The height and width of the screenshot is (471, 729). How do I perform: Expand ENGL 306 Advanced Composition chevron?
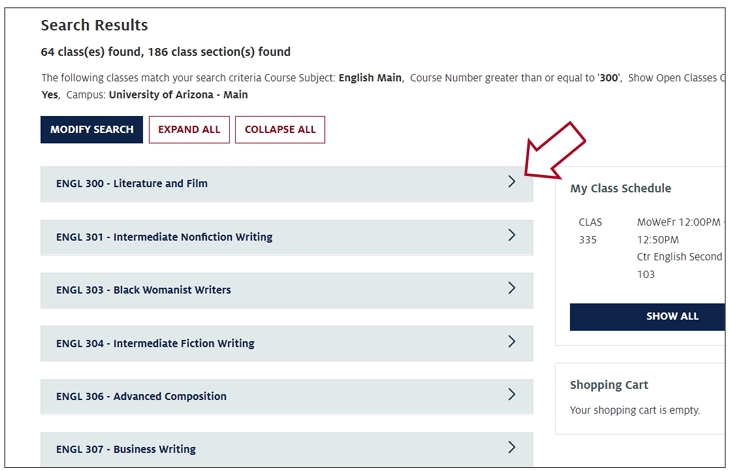point(511,395)
